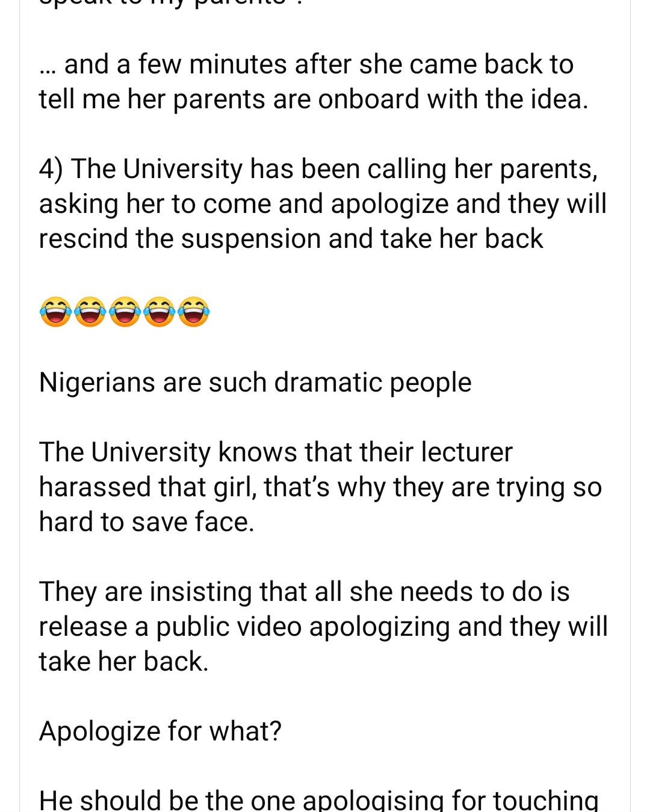
Task: Click the line beginning '... and a few minutes'
Action: pos(306,64)
